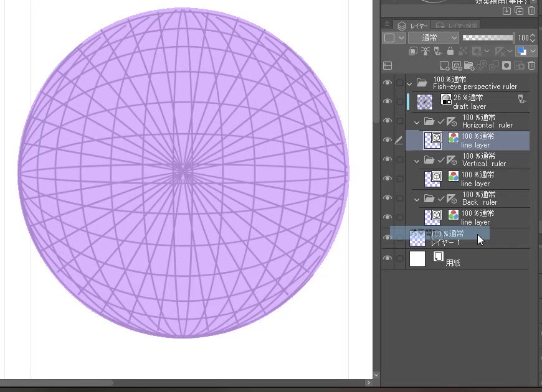Click the Back ruler folder's ruler icon
The height and width of the screenshot is (392, 542).
[x=452, y=199]
